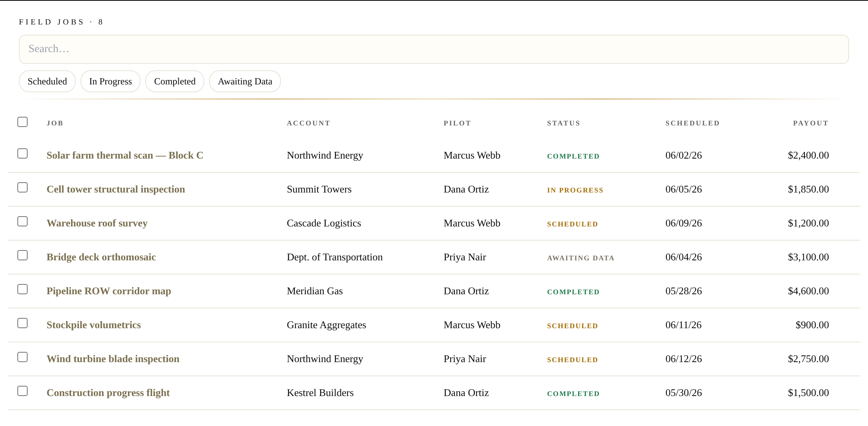
Task: Check the Construction progress flight checkbox
Action: [22, 391]
